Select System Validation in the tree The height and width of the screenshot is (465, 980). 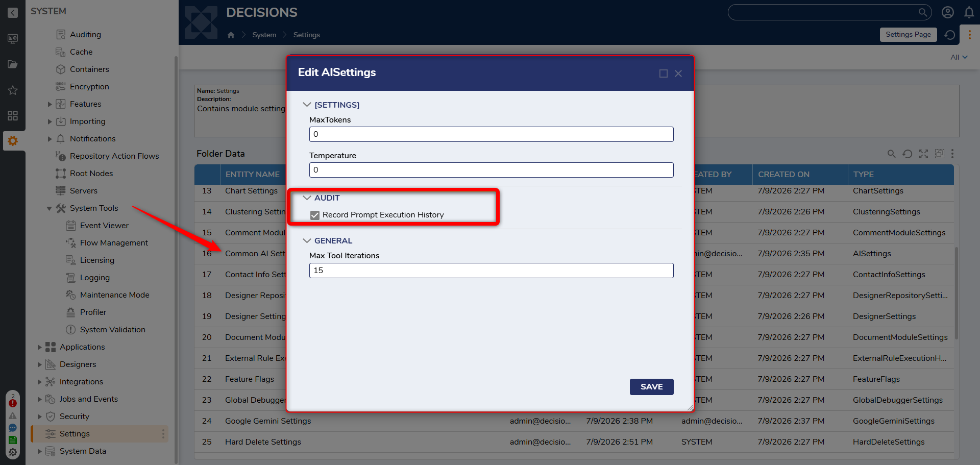112,330
